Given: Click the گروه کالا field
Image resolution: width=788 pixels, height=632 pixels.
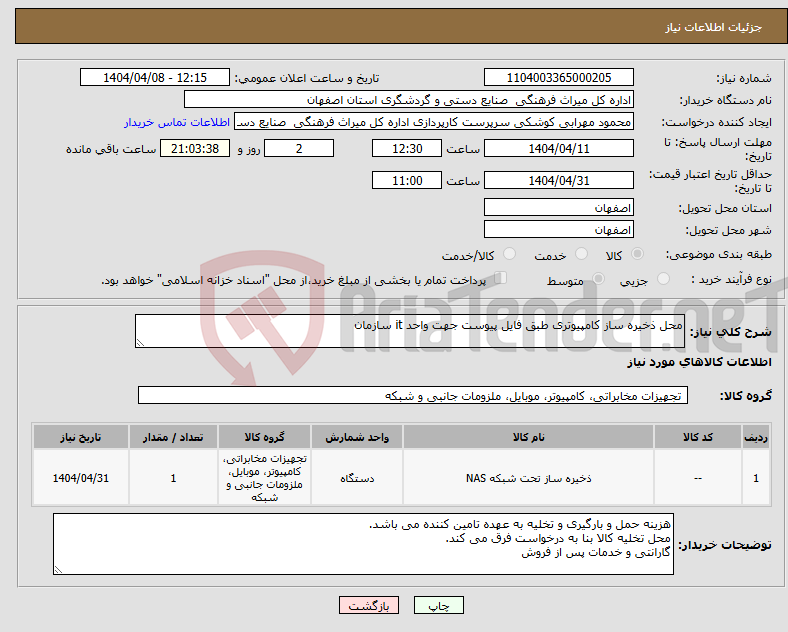Looking at the screenshot, I should pyautogui.click(x=413, y=395).
